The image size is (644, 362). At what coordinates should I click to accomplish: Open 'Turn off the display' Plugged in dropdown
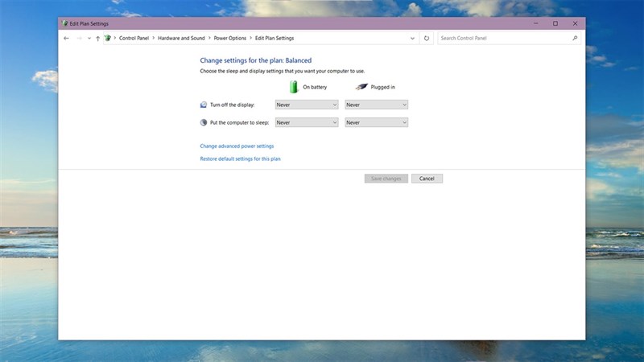coord(376,105)
